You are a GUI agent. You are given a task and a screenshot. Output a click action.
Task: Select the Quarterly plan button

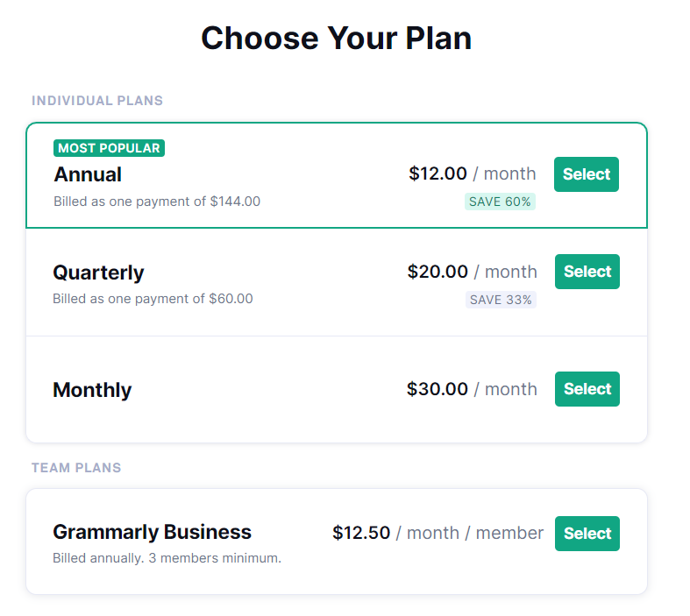pos(587,272)
